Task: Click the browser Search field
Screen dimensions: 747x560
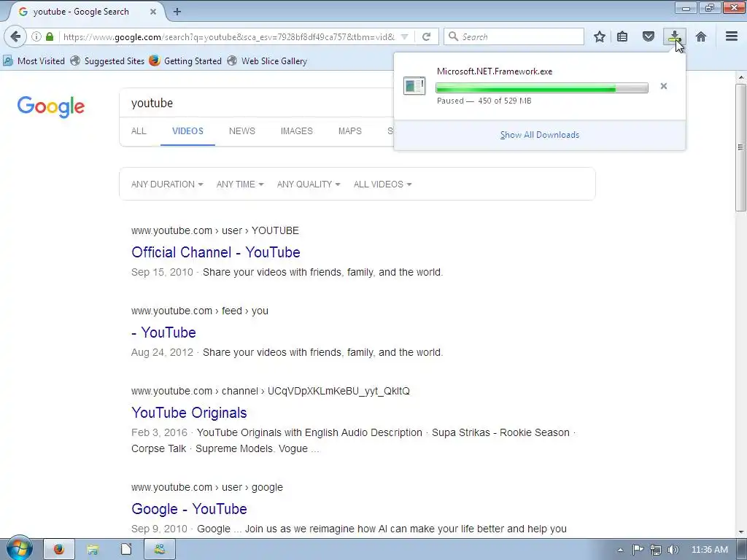Action: click(x=514, y=36)
